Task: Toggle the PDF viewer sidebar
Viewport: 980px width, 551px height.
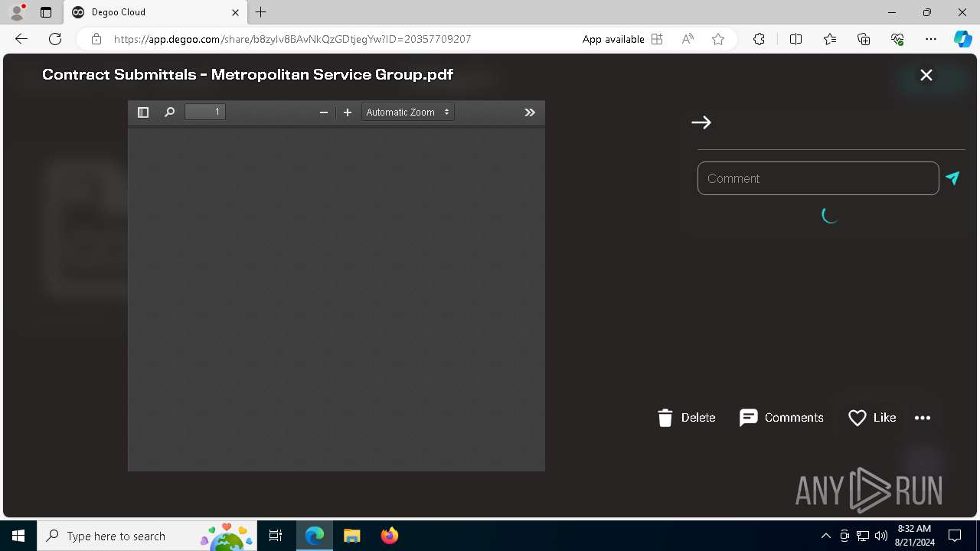Action: tap(142, 112)
